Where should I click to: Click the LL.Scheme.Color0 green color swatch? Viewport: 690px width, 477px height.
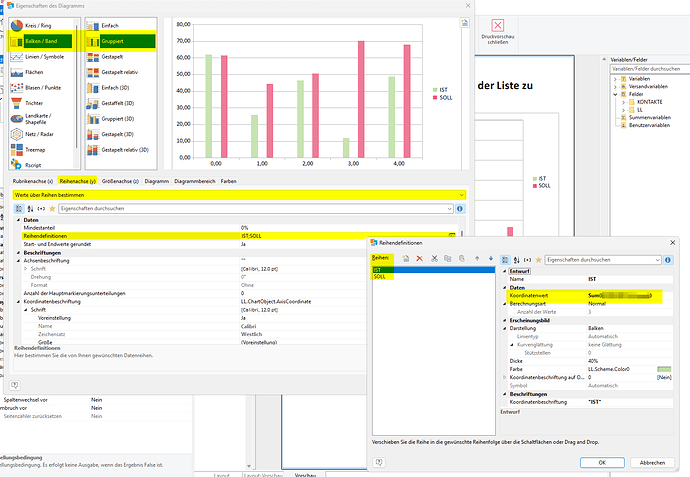pos(664,369)
